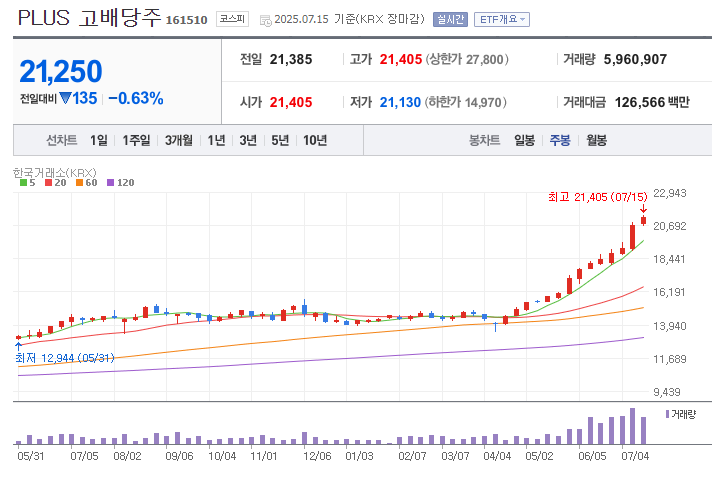Open the ETF개요 dropdown
The width and height of the screenshot is (712, 479).
[x=502, y=19]
